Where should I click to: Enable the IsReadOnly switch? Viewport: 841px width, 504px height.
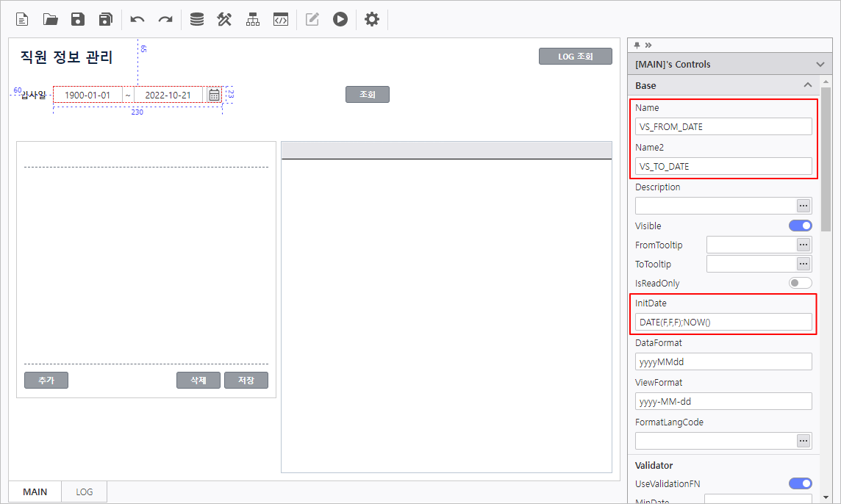point(800,283)
